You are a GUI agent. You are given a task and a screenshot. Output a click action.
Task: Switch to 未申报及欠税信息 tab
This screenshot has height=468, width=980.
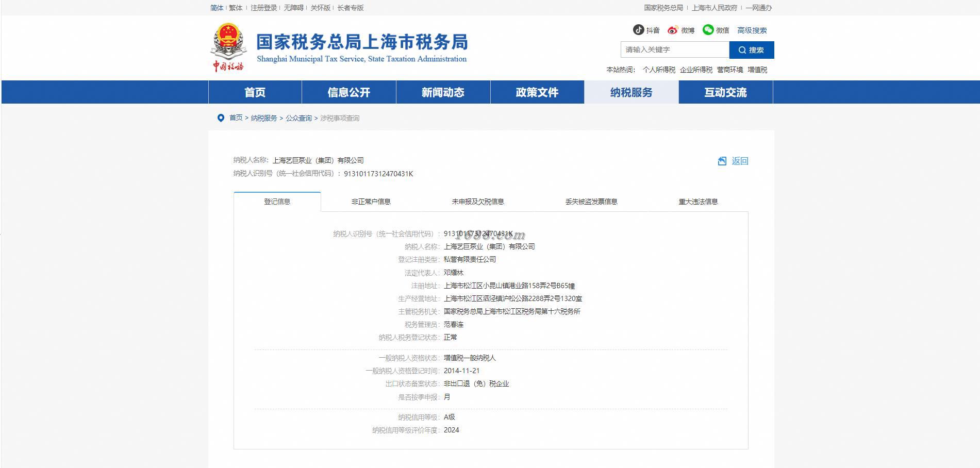pos(478,202)
